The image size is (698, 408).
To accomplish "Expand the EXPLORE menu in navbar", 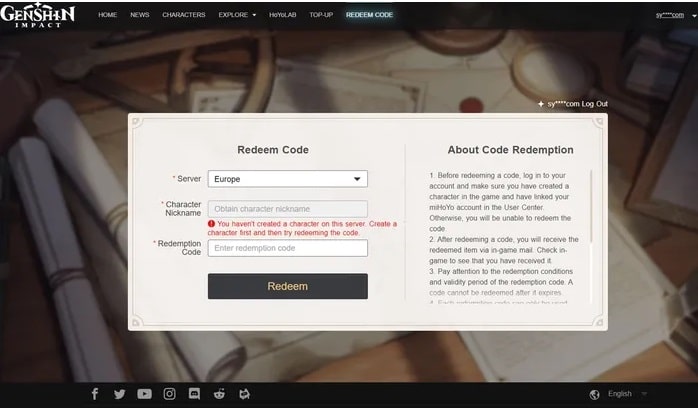I will [237, 15].
